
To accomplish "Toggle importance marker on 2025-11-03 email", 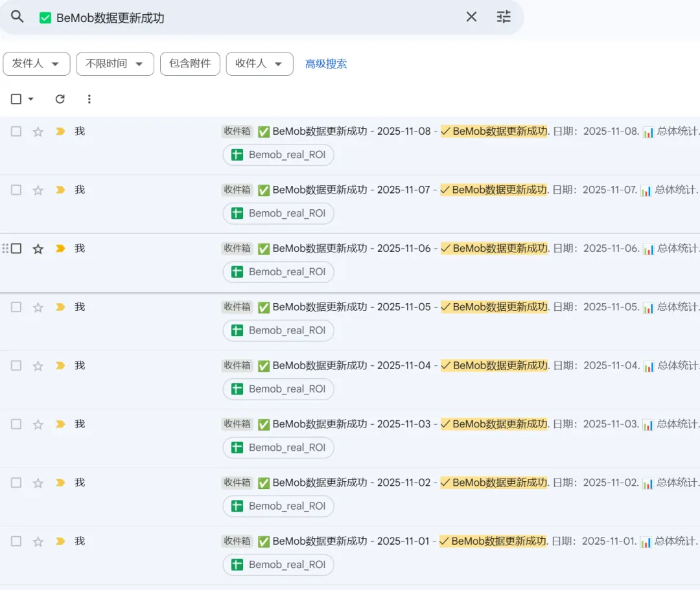I will pyautogui.click(x=60, y=424).
